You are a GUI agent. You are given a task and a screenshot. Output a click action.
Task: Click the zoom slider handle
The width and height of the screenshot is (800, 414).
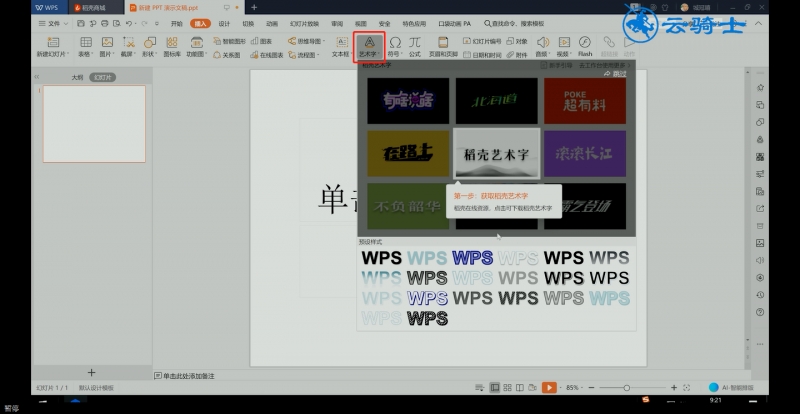[x=627, y=388]
